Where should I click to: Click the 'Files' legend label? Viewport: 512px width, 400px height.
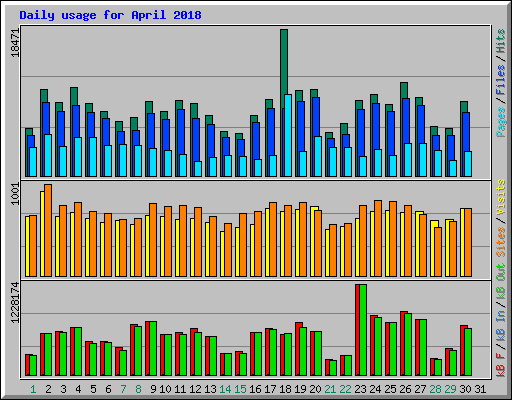[501, 79]
